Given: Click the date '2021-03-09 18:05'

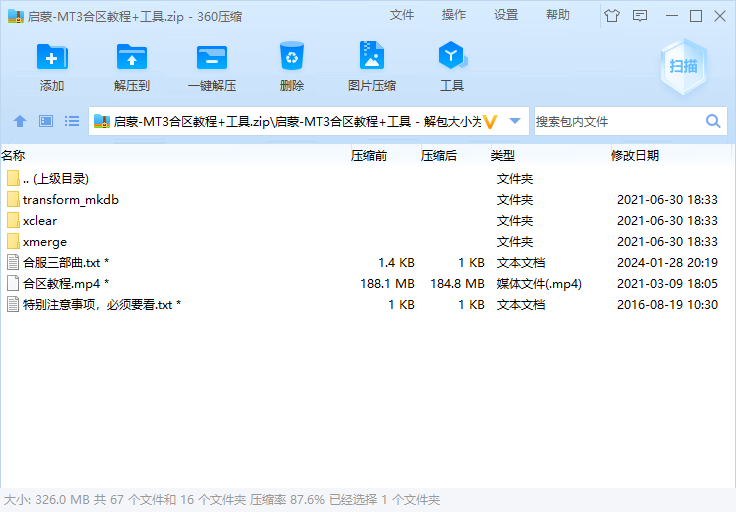Looking at the screenshot, I should click(667, 284).
